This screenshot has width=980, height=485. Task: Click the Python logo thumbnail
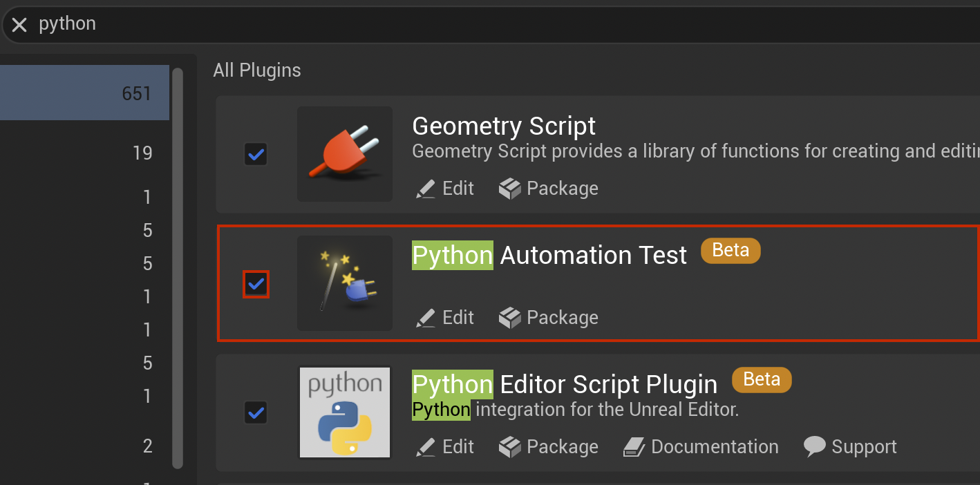click(344, 412)
